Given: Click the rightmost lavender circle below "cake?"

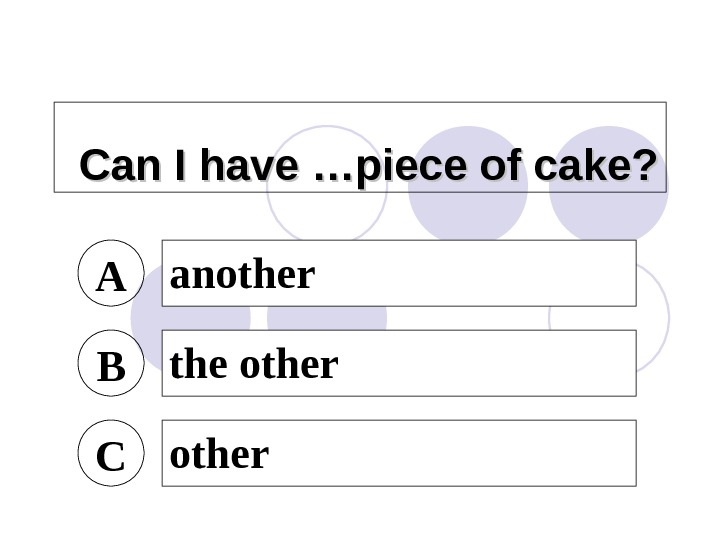Looking at the screenshot, I should click(608, 215).
